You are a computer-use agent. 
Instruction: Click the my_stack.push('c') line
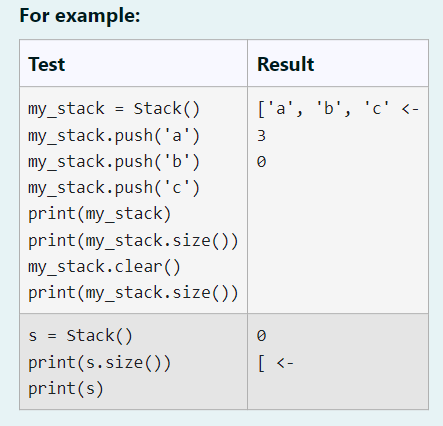coord(114,188)
